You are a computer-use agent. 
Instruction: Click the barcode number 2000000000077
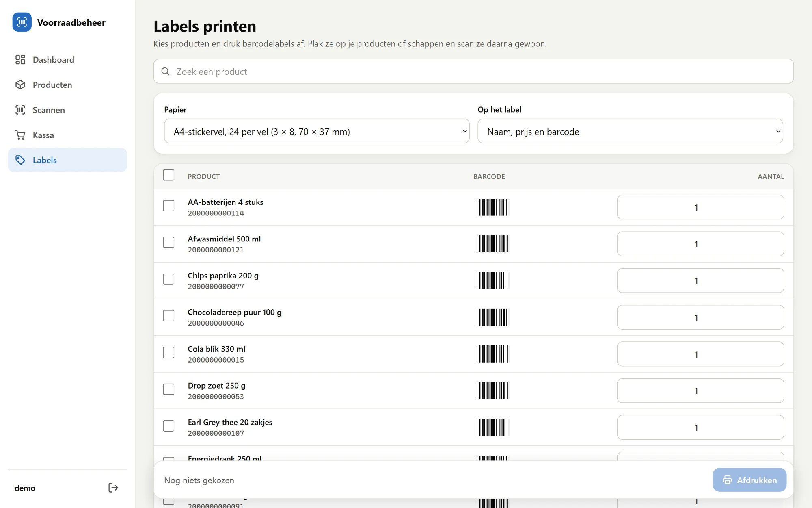[x=216, y=287]
